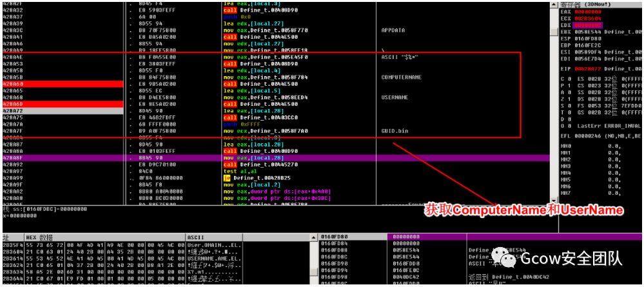The image size is (644, 287).
Task: Select current EIP row 428A72
Action: [x=63, y=111]
